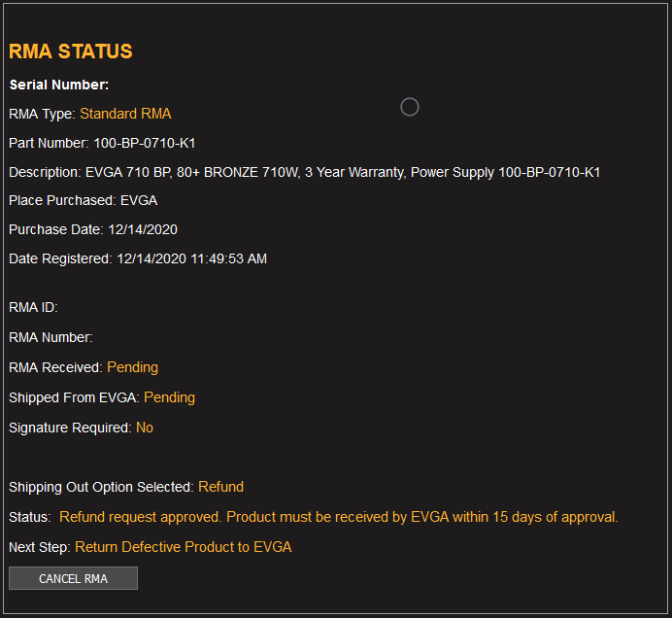This screenshot has height=618, width=672.
Task: Click Return Defective Product to EVGA
Action: point(184,547)
